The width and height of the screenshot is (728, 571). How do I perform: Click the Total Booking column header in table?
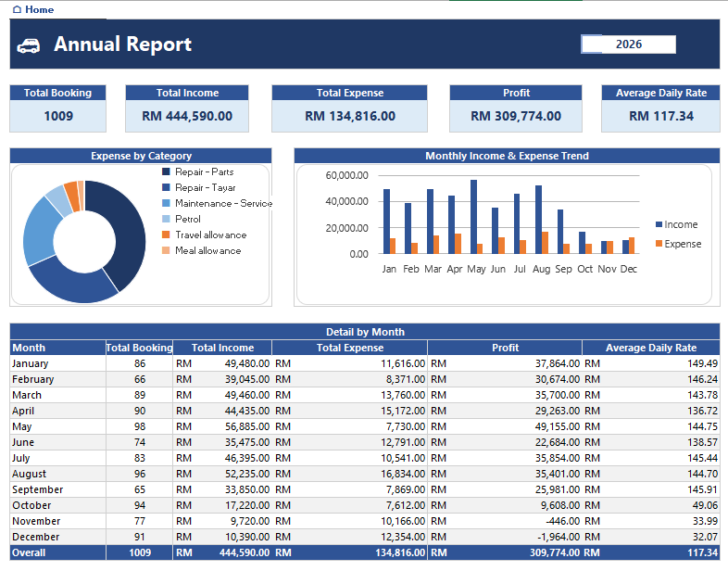[x=139, y=348]
